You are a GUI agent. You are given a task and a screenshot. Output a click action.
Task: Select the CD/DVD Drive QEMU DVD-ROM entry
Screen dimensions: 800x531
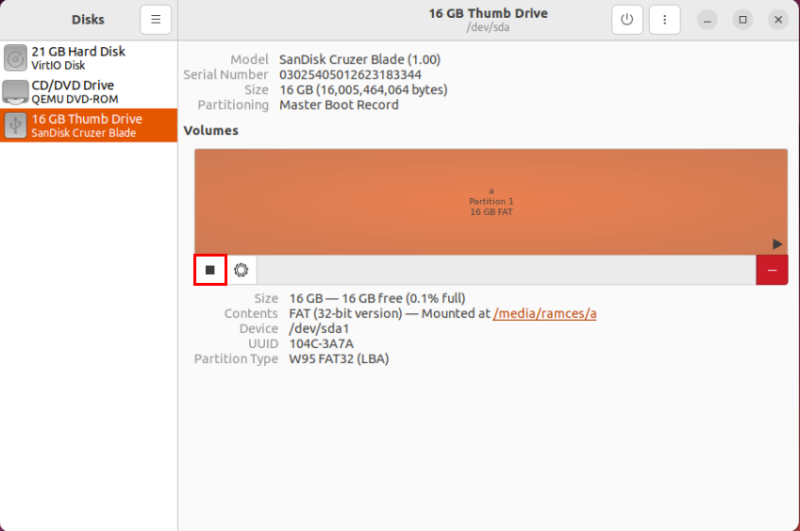89,92
